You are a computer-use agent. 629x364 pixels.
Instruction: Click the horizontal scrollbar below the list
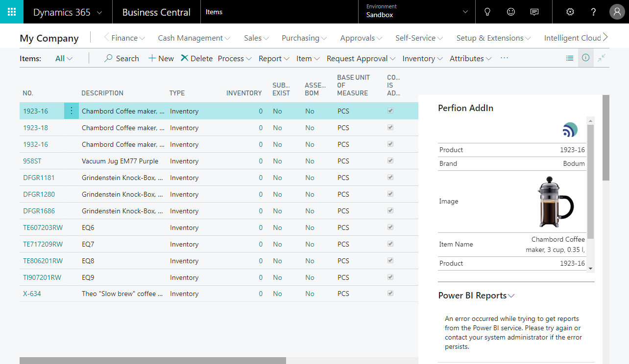(152, 361)
